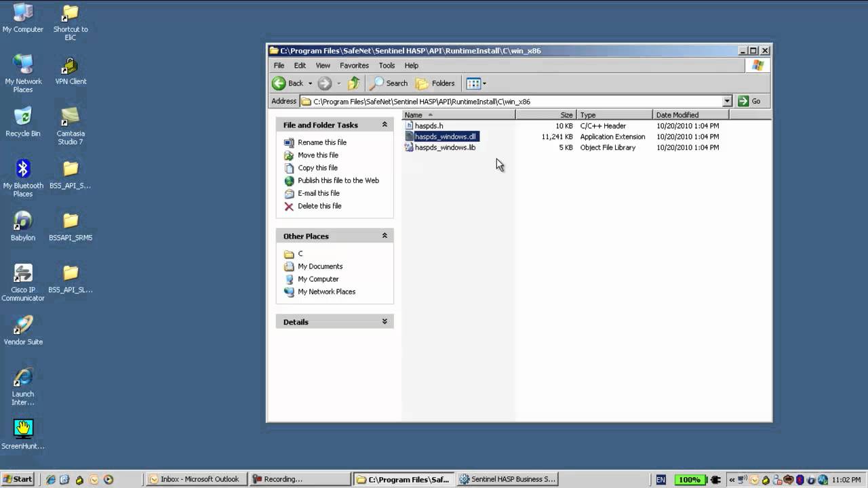This screenshot has height=488, width=868.
Task: Expand the Address bar dropdown
Action: point(727,102)
